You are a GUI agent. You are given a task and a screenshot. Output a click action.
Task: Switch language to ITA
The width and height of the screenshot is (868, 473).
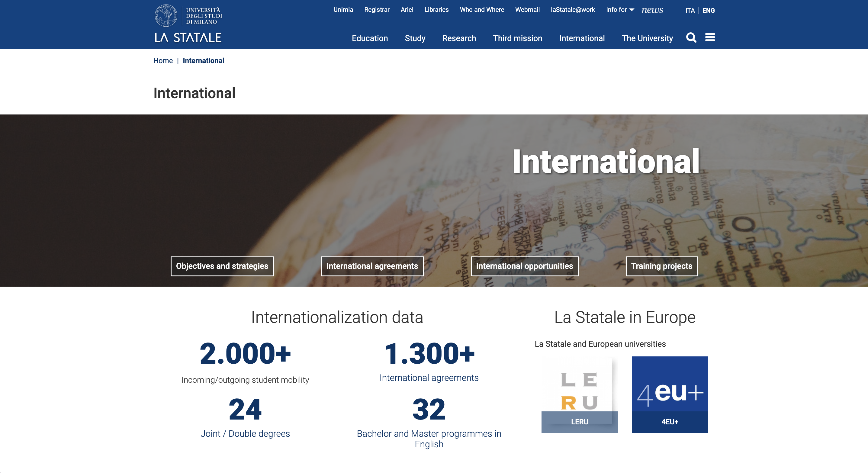tap(690, 11)
